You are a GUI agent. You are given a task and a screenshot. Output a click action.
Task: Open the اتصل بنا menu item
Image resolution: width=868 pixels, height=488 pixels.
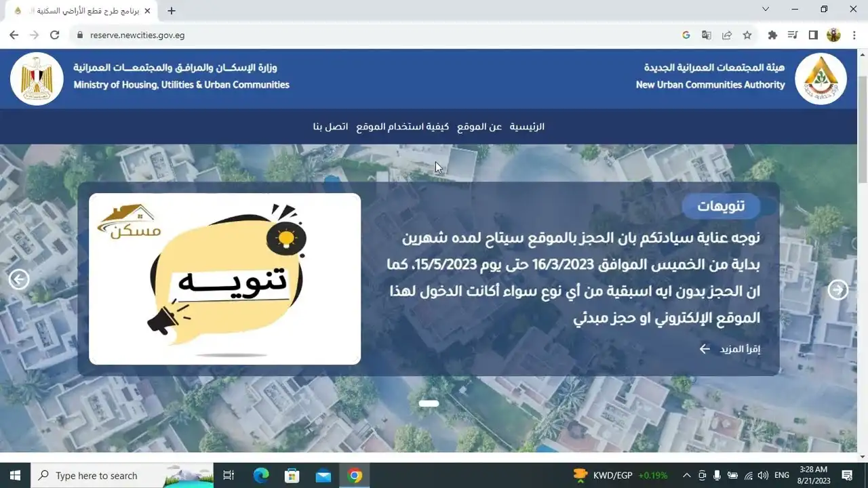click(x=330, y=127)
